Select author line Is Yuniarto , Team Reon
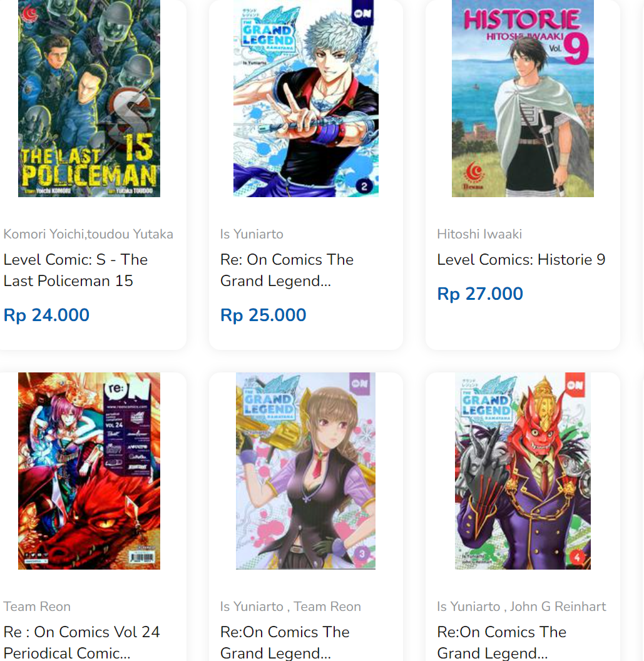 [290, 606]
